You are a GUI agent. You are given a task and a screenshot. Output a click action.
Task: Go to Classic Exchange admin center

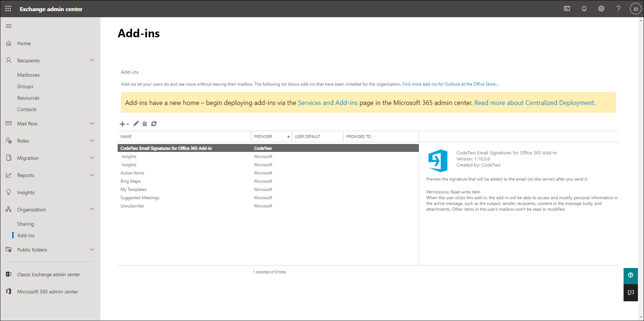48,274
